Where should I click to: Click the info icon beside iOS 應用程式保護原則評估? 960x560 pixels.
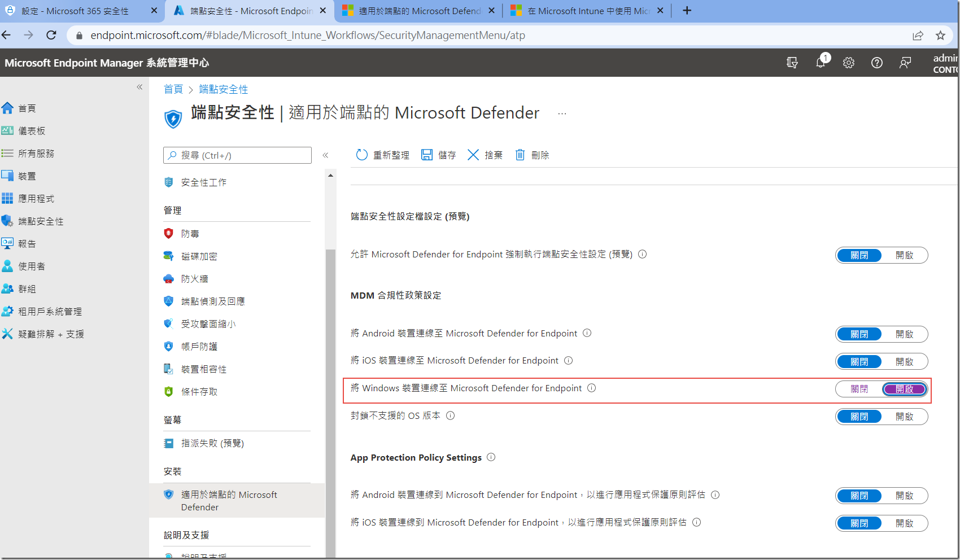697,522
